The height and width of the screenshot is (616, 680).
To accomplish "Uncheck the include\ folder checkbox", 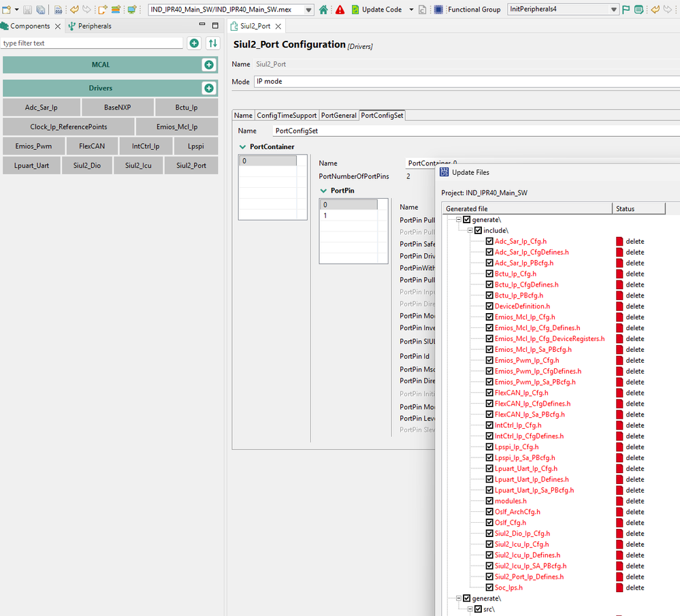I will coord(478,230).
